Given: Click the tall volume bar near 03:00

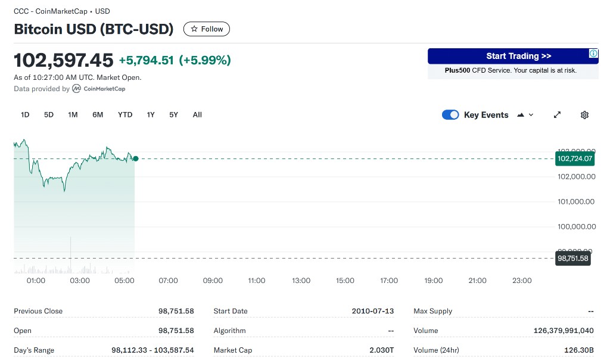Looking at the screenshot, I should [x=71, y=254].
